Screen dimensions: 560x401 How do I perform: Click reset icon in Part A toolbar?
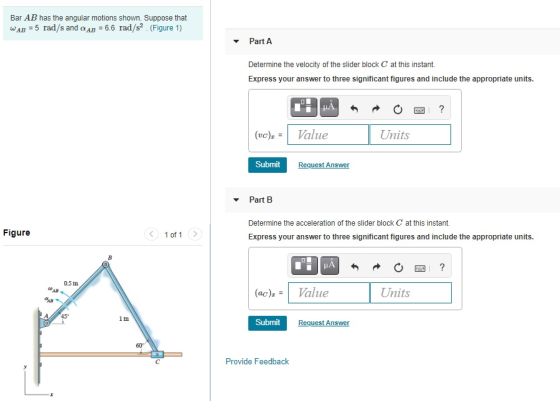[x=398, y=109]
